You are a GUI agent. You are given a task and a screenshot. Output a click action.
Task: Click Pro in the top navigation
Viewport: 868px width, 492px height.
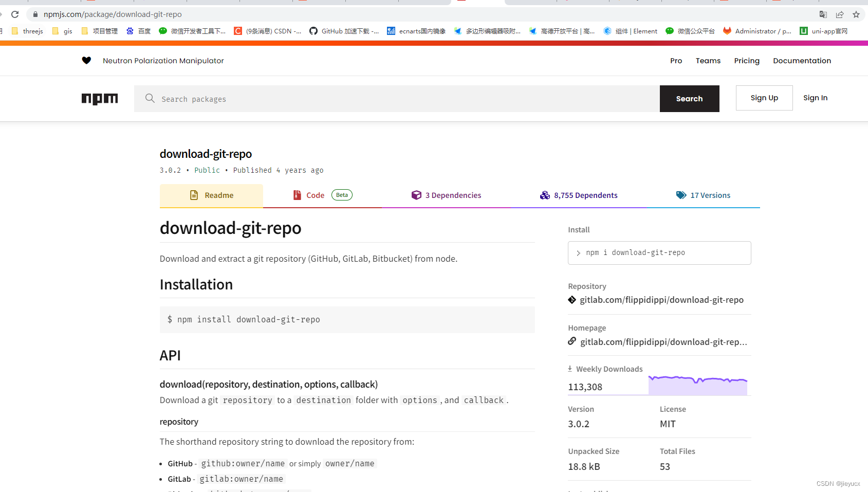point(676,61)
